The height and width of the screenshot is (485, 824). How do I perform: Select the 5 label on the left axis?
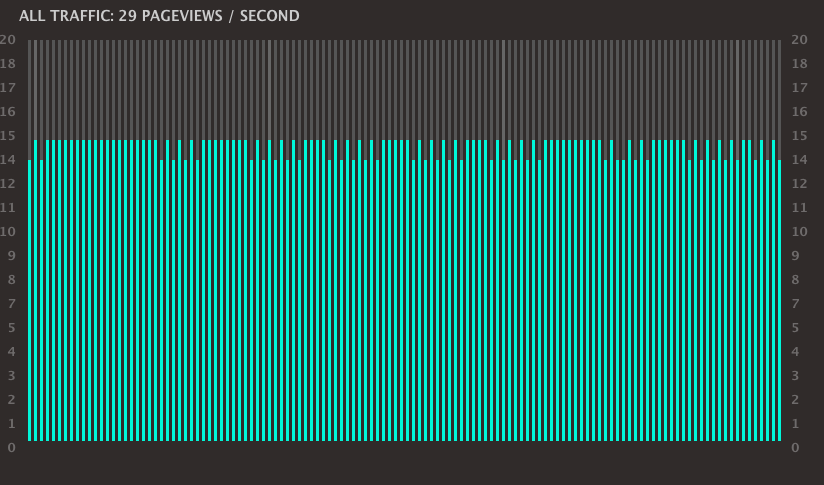[11, 328]
